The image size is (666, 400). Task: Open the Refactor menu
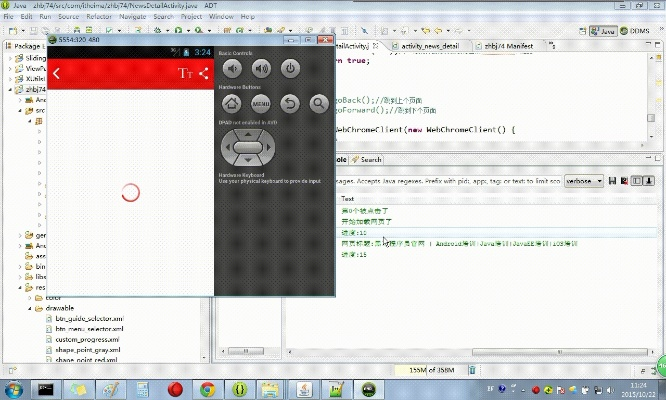(x=99, y=17)
